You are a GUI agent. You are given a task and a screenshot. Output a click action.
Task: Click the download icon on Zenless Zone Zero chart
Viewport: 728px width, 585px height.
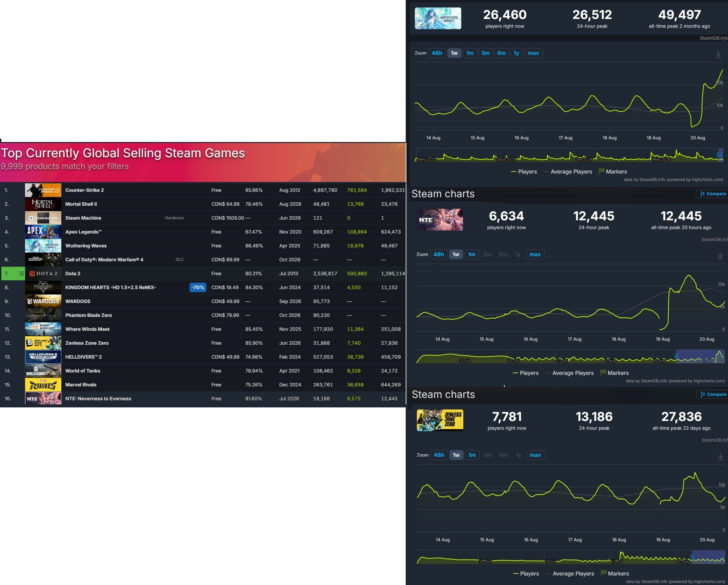coord(720,456)
